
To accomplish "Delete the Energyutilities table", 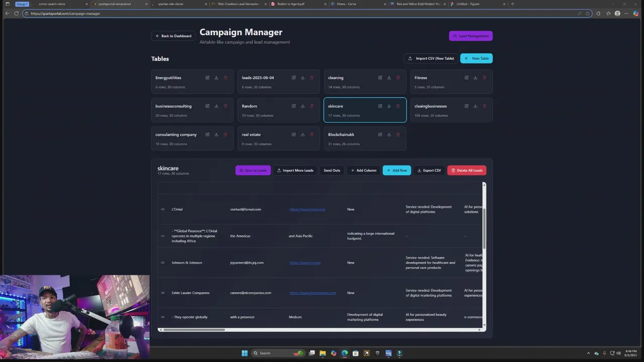I will tap(225, 77).
